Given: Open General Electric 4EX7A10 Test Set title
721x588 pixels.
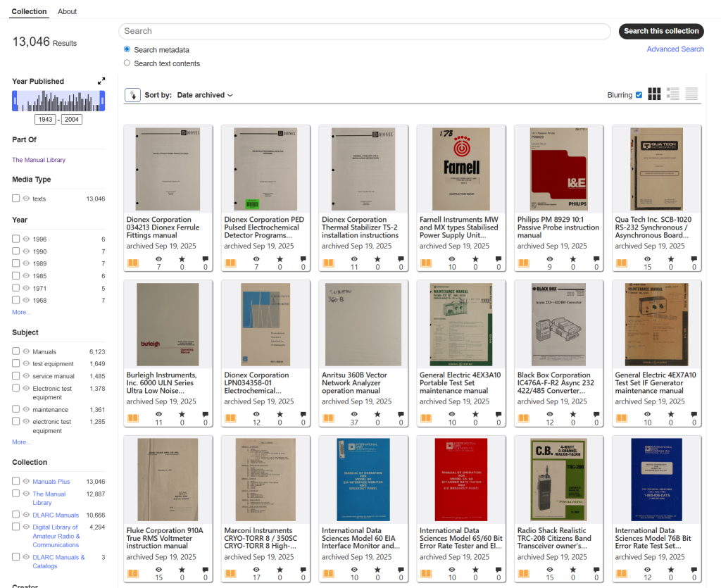Looking at the screenshot, I should [x=656, y=383].
